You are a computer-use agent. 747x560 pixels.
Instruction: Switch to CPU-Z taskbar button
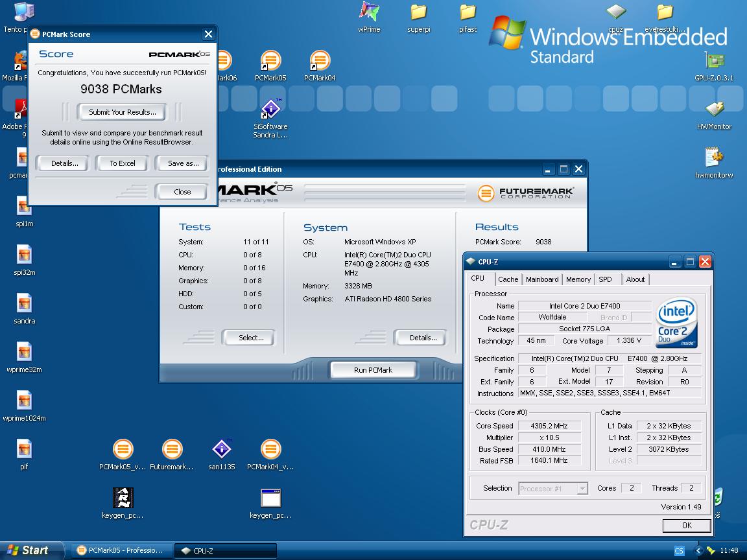click(x=226, y=551)
